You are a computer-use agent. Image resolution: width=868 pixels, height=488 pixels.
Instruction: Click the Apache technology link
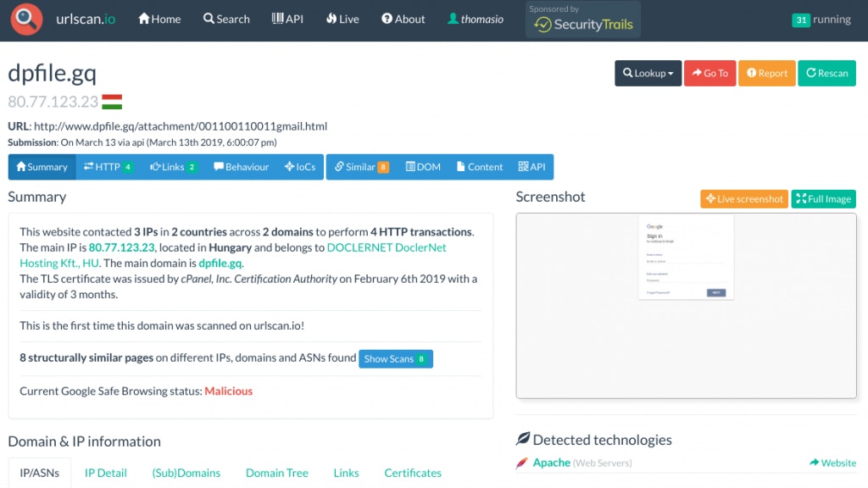tap(551, 463)
